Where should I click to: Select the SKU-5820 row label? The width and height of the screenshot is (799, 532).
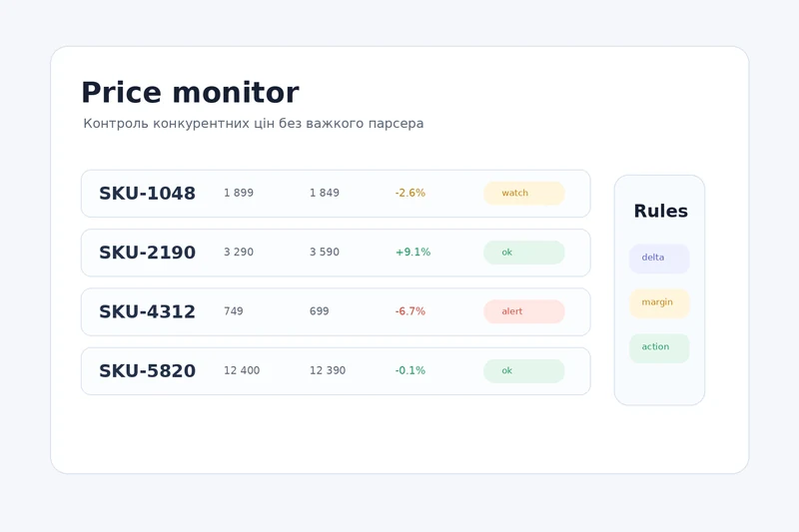pos(147,371)
